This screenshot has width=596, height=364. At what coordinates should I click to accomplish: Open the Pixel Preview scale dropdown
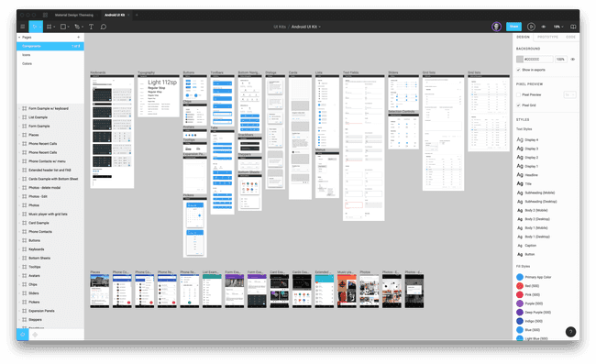click(569, 94)
